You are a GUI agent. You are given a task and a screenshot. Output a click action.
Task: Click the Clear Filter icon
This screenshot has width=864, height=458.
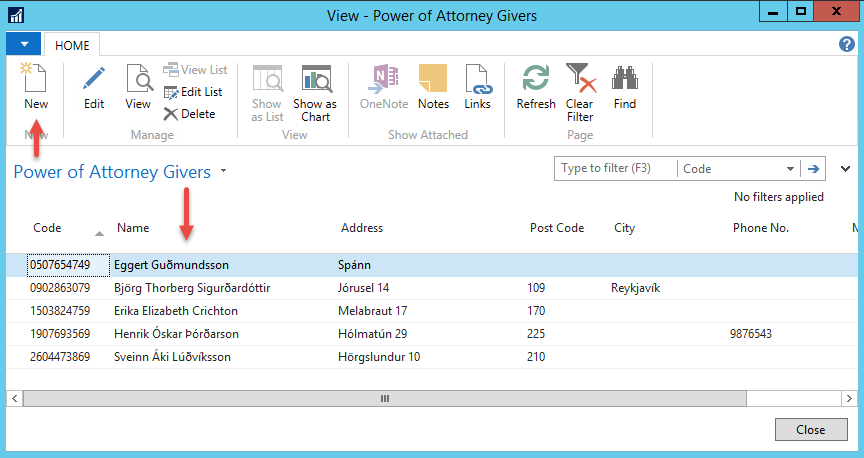click(x=580, y=79)
